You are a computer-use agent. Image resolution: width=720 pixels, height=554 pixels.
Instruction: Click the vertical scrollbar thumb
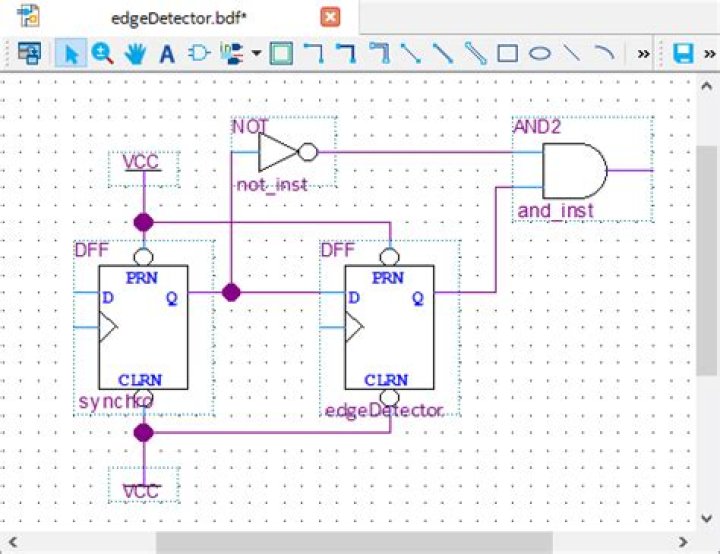coord(707,260)
